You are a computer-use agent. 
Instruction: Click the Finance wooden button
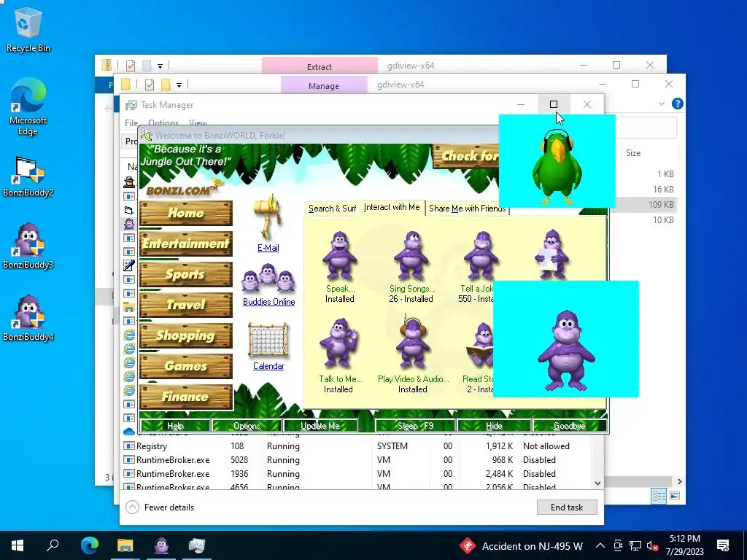pyautogui.click(x=186, y=396)
